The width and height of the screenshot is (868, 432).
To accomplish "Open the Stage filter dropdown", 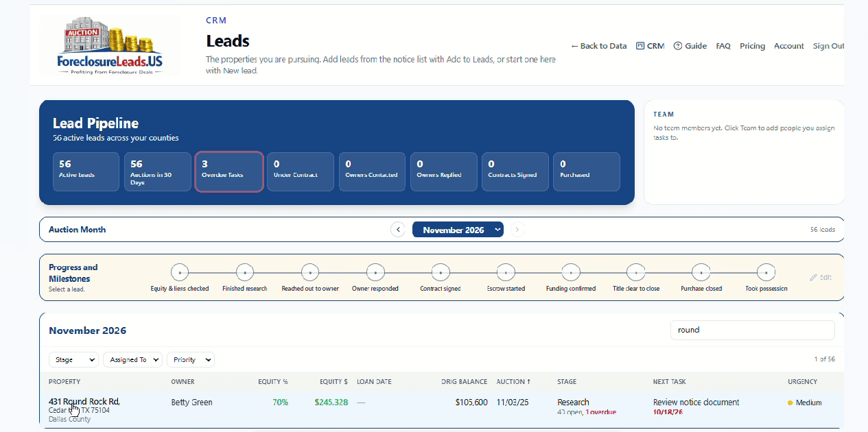I will [73, 359].
